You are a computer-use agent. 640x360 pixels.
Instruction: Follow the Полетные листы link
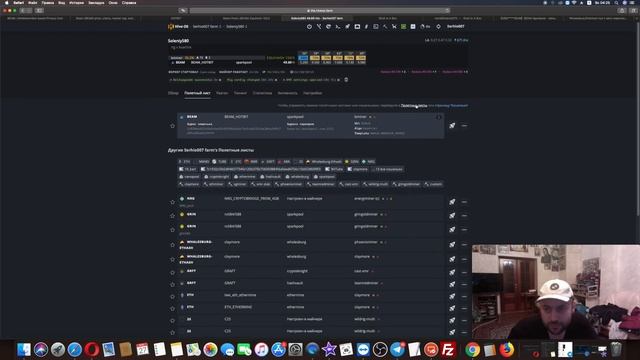click(x=414, y=106)
